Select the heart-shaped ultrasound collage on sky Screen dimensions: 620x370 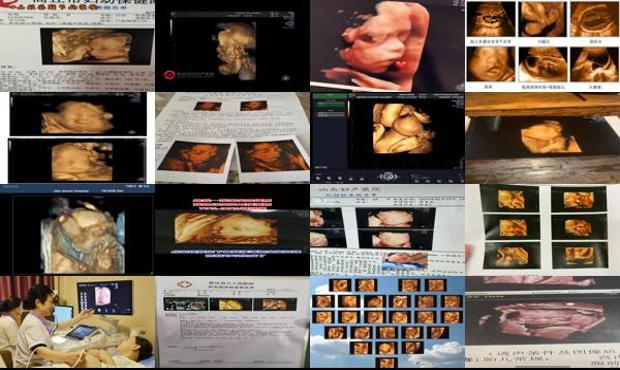click(x=387, y=322)
